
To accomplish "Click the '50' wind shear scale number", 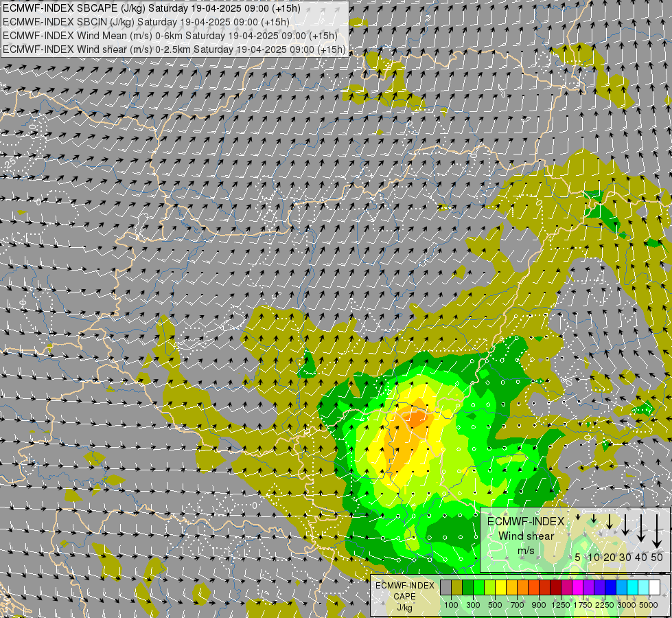I will pos(657,558).
